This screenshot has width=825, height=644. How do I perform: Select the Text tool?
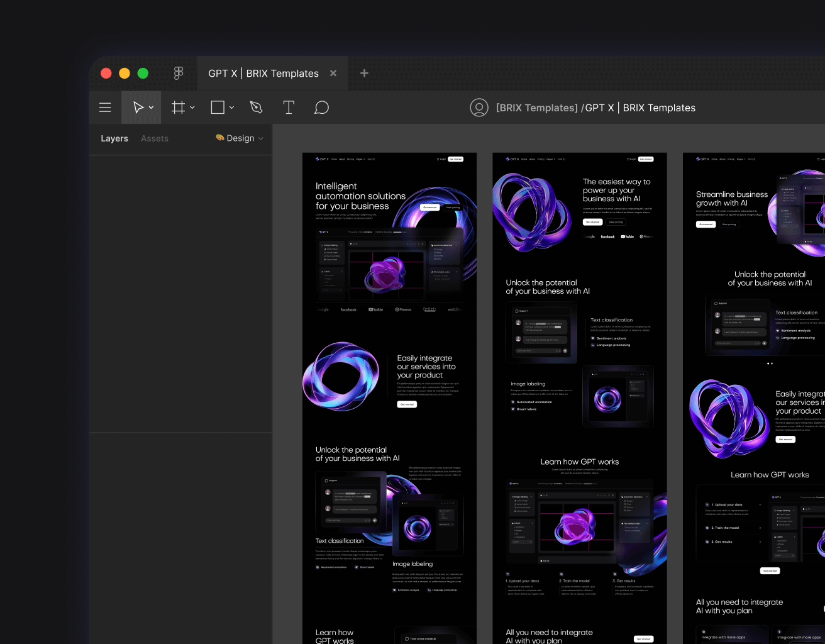point(289,107)
